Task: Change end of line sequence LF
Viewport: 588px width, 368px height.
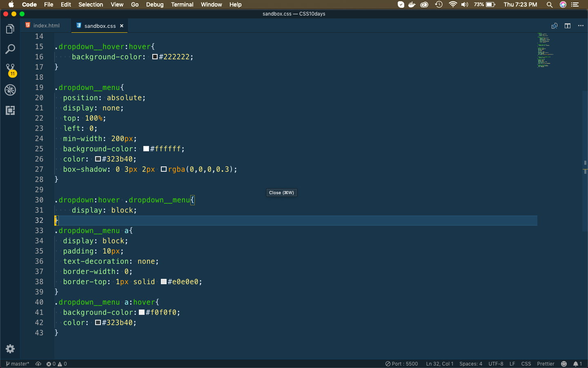Action: point(512,364)
